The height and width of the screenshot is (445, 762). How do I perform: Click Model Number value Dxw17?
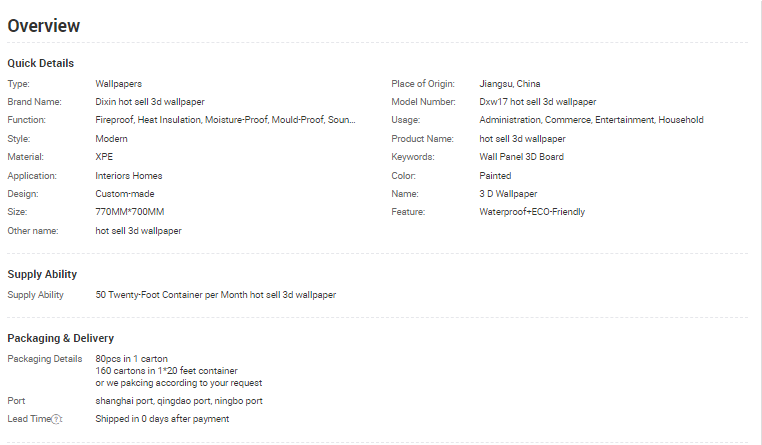[537, 102]
